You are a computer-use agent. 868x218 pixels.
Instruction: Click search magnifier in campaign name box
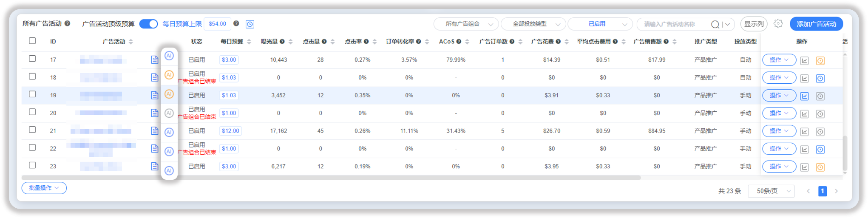click(x=715, y=24)
